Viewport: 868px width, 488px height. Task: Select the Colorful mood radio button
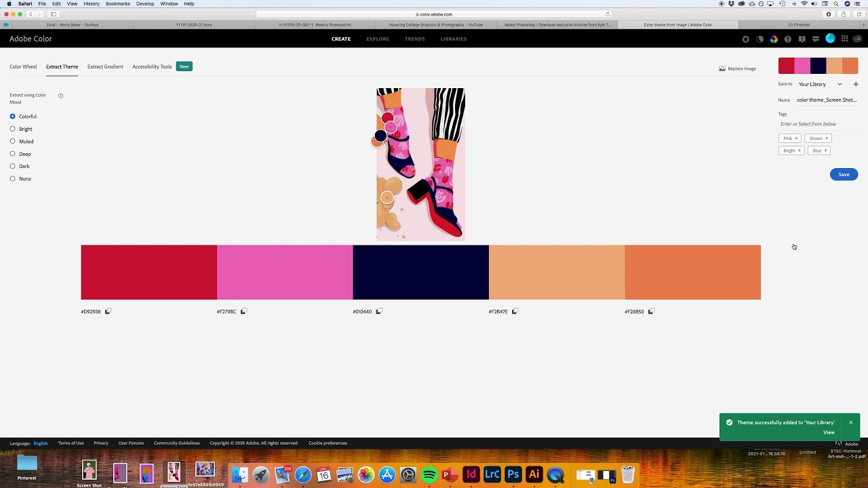12,117
